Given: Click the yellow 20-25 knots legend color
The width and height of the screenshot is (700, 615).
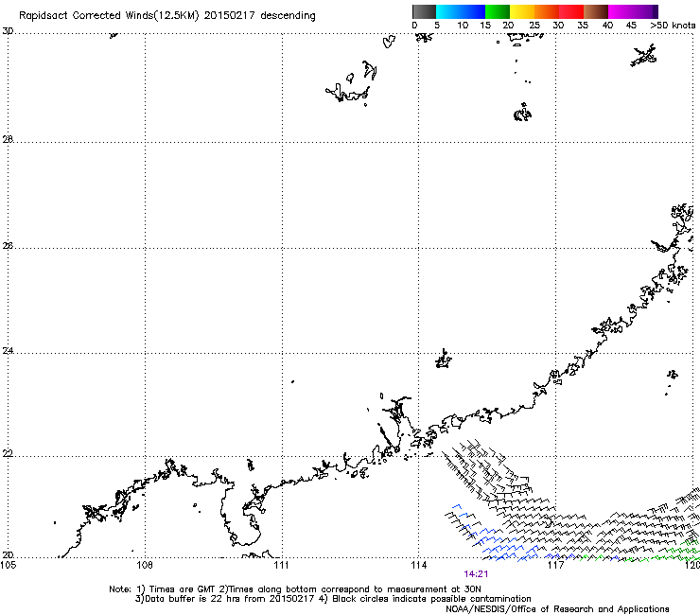Looking at the screenshot, I should point(522,11).
